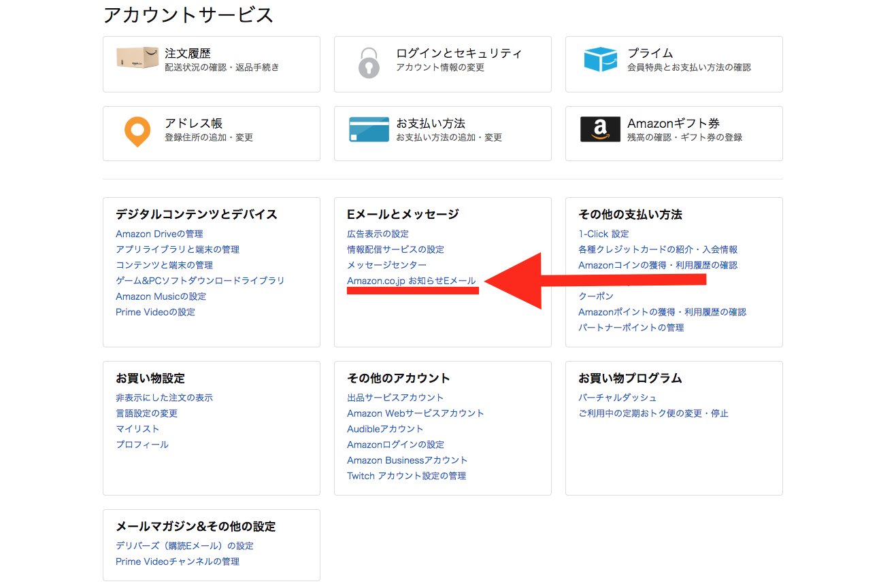This screenshot has height=588, width=881.
Task: Open 情報配信サービスの設定 link
Action: (x=395, y=249)
